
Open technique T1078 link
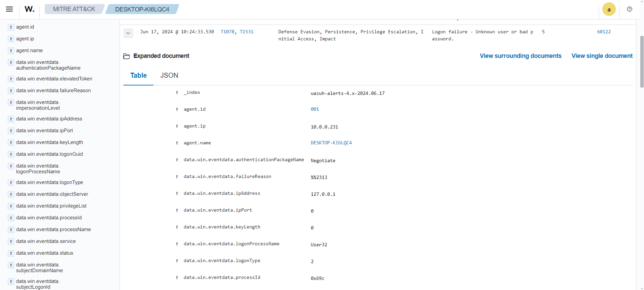227,32
